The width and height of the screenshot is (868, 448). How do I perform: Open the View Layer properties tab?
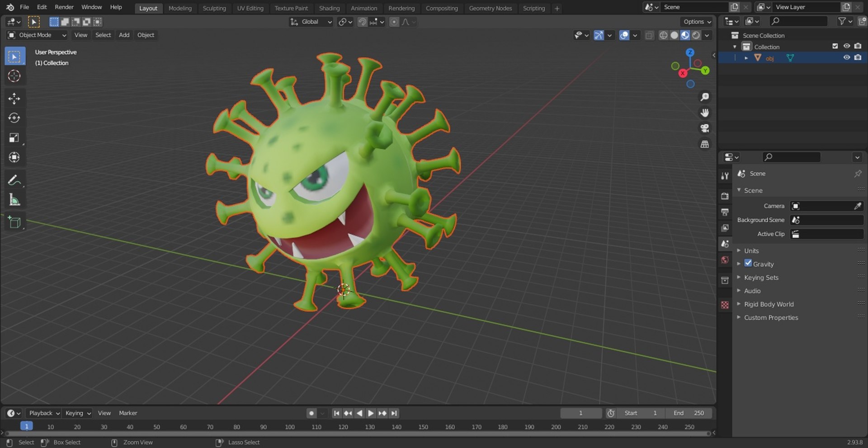[x=725, y=228]
